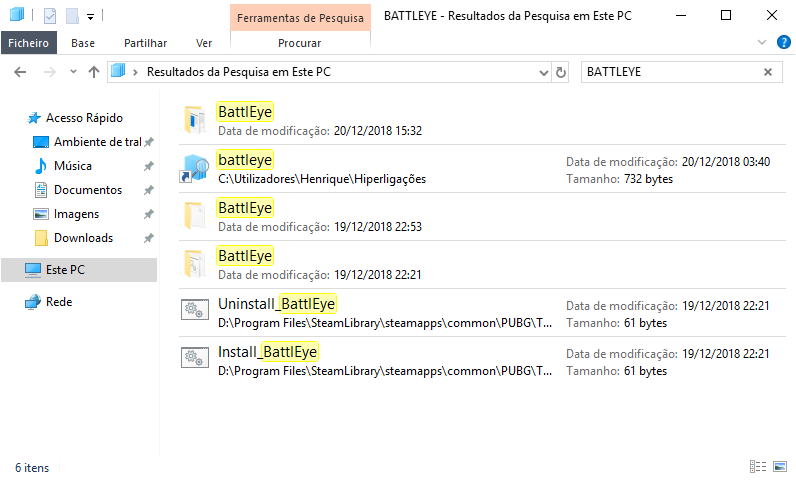This screenshot has height=480, width=796.
Task: Open the Customize Quick Access Toolbar dropdown
Action: click(90, 17)
